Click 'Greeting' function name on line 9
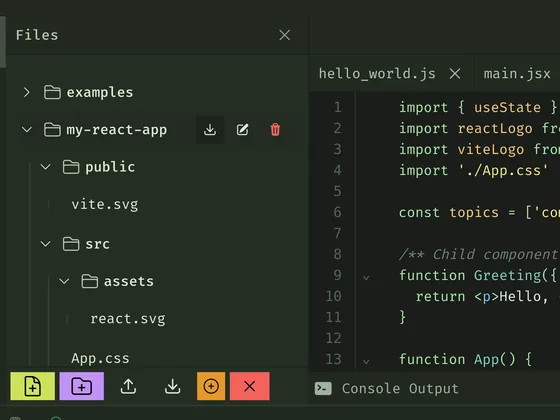This screenshot has width=560, height=420. 507,275
